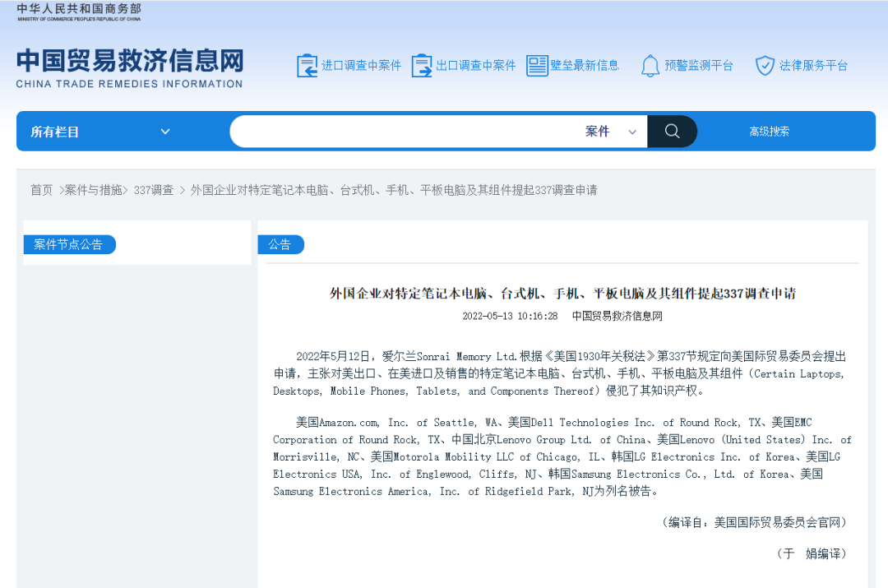Click the translator credit (于 娟编译)

coord(812,553)
